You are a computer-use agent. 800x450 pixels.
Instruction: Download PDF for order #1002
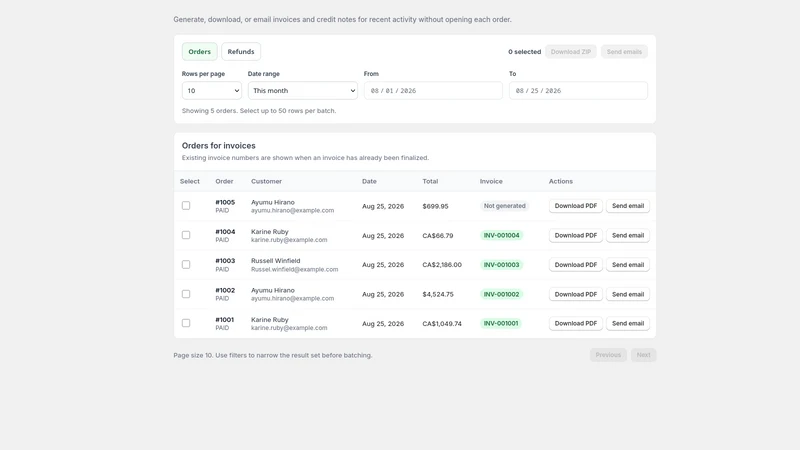click(576, 294)
